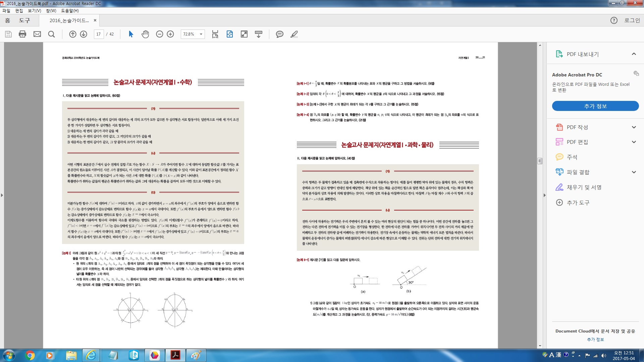Screen dimensions: 644x362
Task: Click the page number input field
Action: pos(99,34)
